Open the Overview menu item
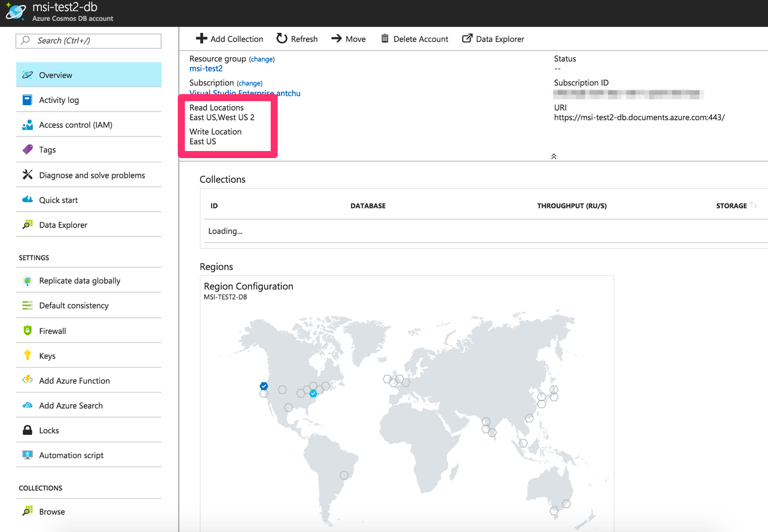Viewport: 768px width, 532px height. [x=89, y=75]
